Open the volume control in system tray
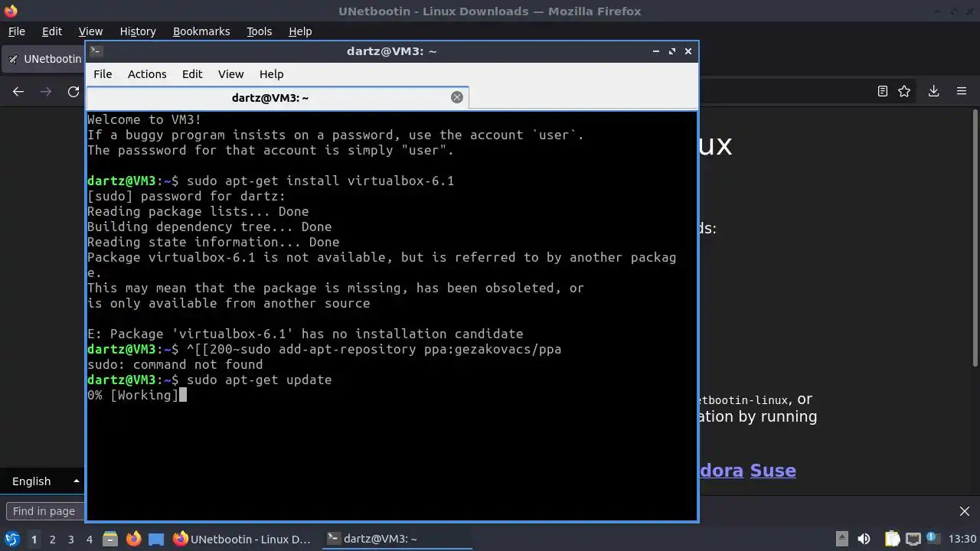The height and width of the screenshot is (551, 980). point(864,539)
